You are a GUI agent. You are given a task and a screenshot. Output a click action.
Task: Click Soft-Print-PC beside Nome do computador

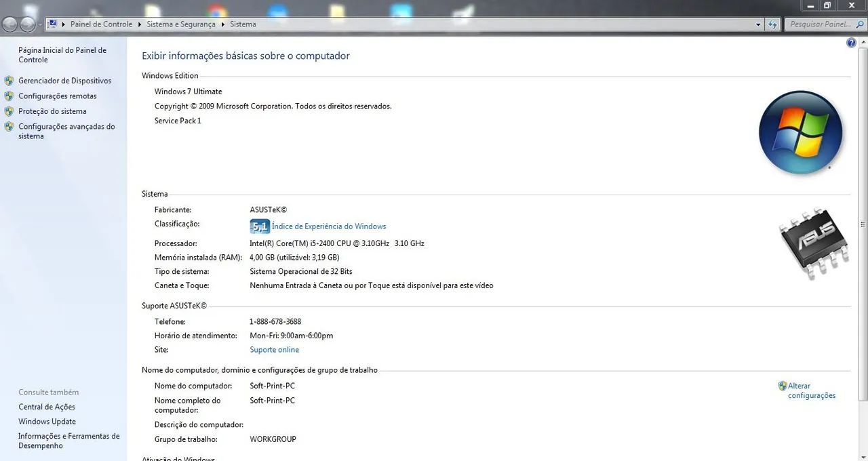coord(273,386)
